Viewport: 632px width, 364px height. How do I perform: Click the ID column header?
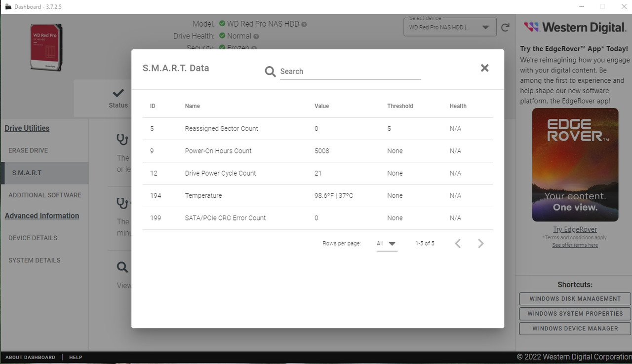pyautogui.click(x=153, y=106)
